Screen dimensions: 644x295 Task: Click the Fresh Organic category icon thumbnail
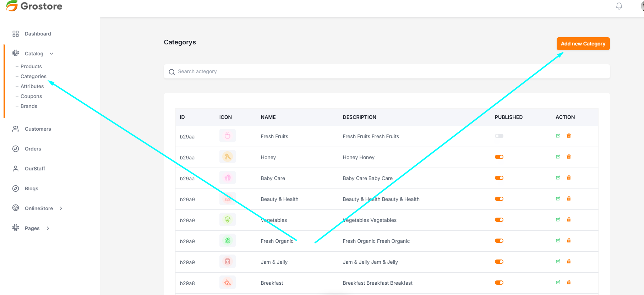pyautogui.click(x=227, y=241)
